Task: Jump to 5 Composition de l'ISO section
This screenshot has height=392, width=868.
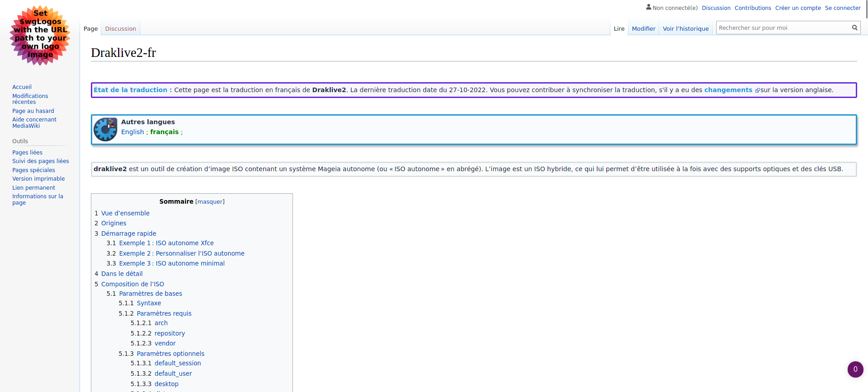Action: click(x=129, y=284)
